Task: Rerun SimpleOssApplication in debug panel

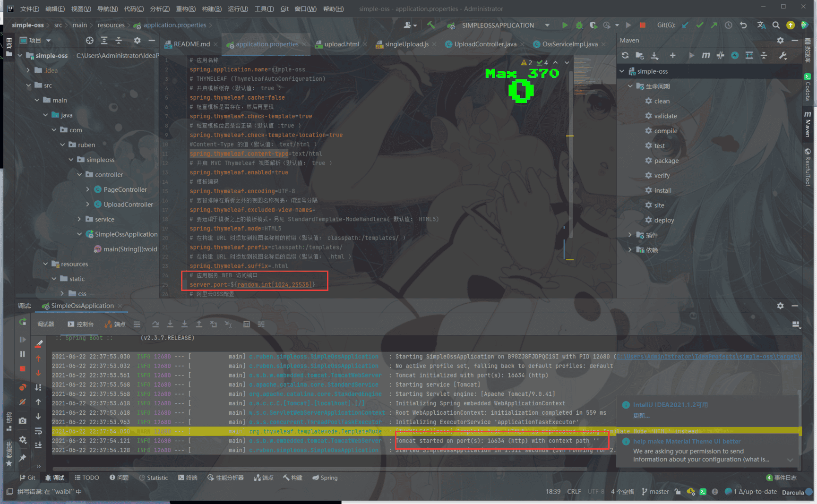Action: 23,322
